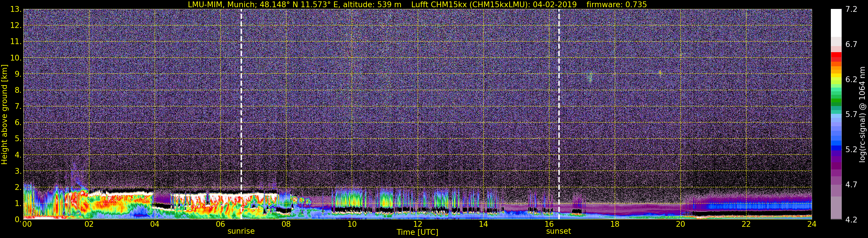Viewport: 868px width, 238px height.
Task: Click the height axis tick '13.'
Action: point(16,9)
